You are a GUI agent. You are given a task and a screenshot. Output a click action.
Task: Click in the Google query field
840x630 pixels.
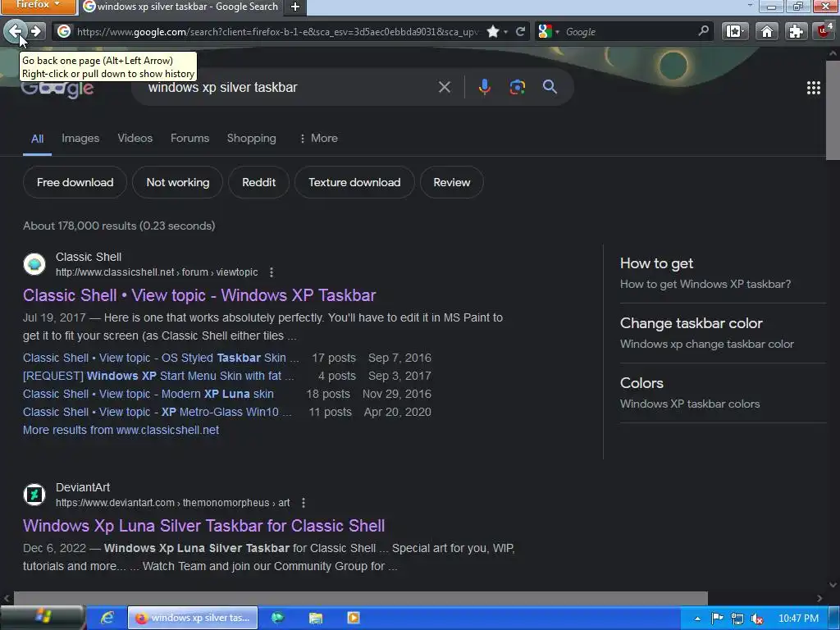[x=290, y=87]
